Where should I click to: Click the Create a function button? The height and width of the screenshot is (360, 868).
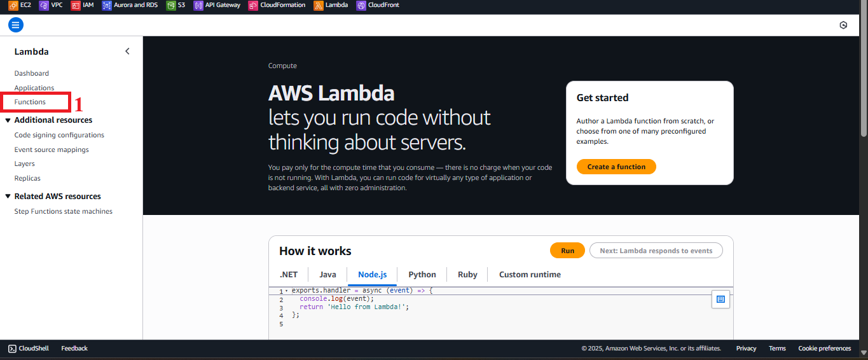616,167
